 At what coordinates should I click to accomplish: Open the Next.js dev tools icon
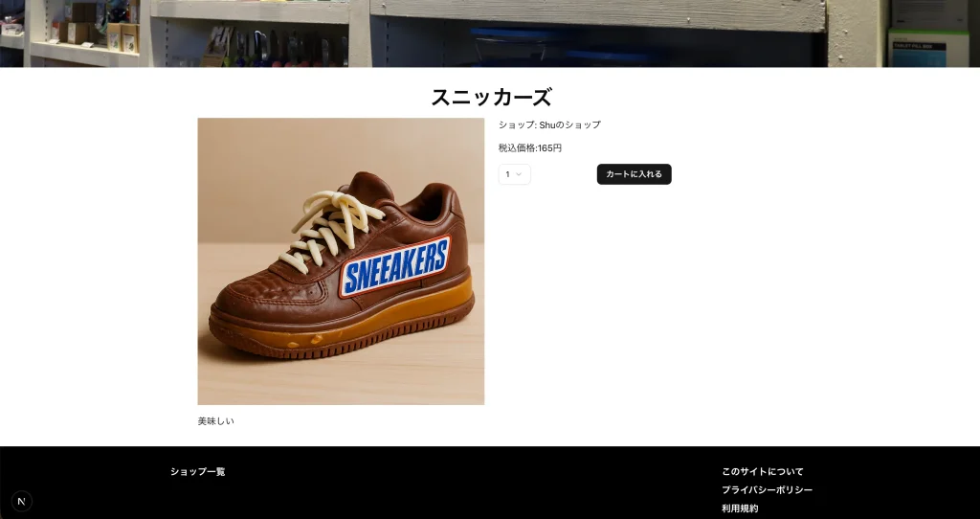click(21, 501)
